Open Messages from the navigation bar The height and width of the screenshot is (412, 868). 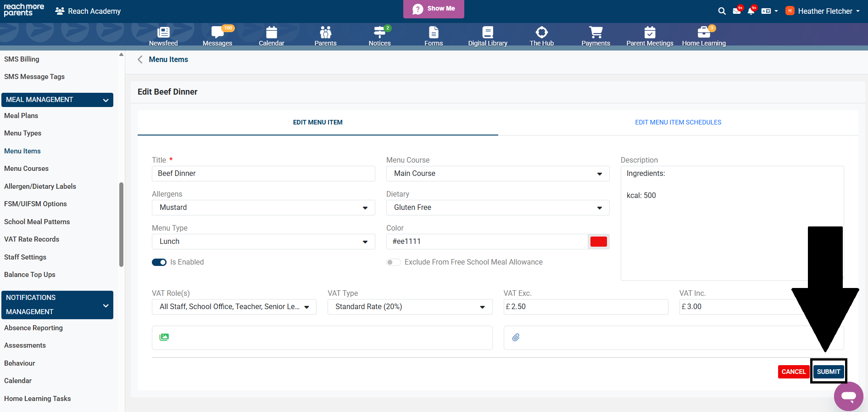(x=217, y=33)
